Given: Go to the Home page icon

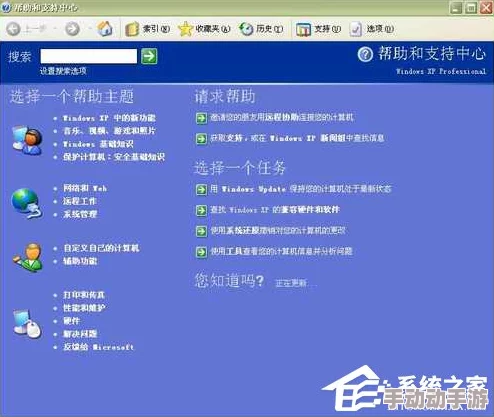Looking at the screenshot, I should 105,29.
